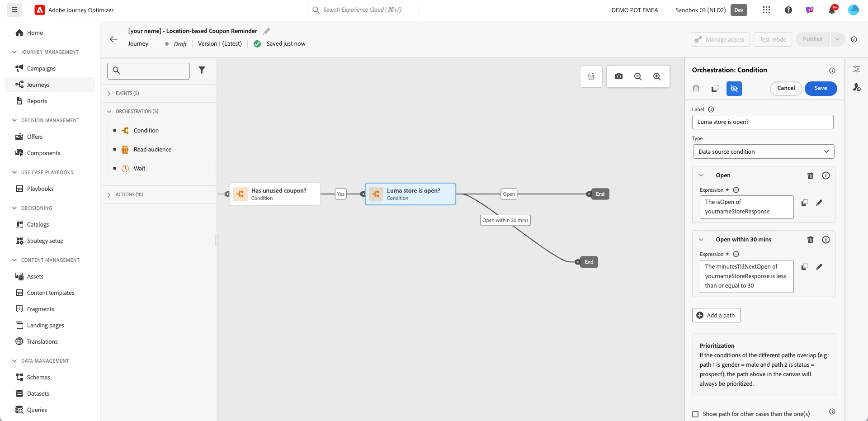Open notifications bell icon
This screenshot has height=421, width=868.
[x=832, y=10]
